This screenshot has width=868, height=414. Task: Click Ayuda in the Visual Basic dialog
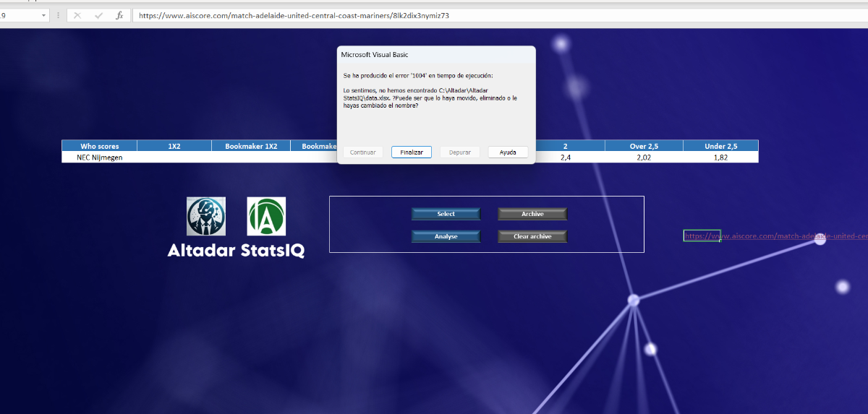[x=508, y=152]
